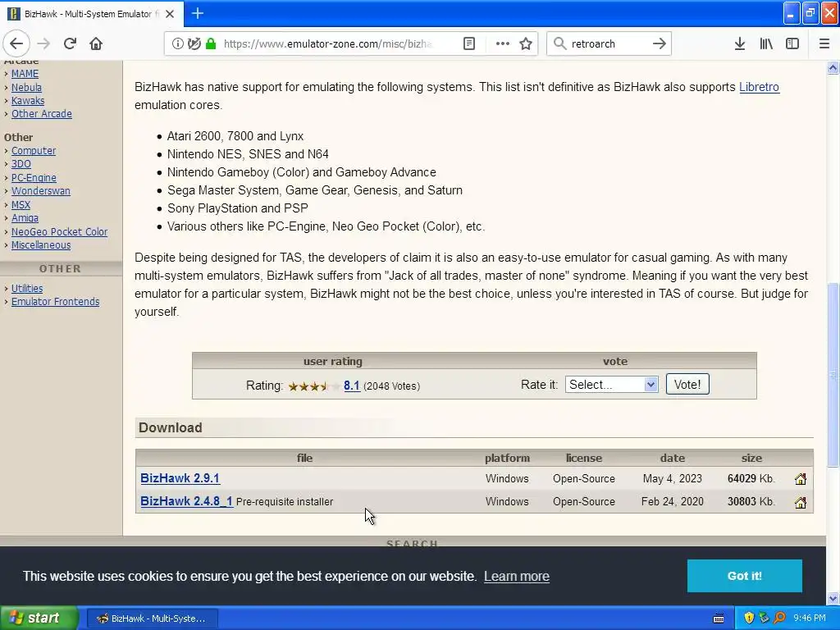Click the tray icon beside the shield

point(764,618)
